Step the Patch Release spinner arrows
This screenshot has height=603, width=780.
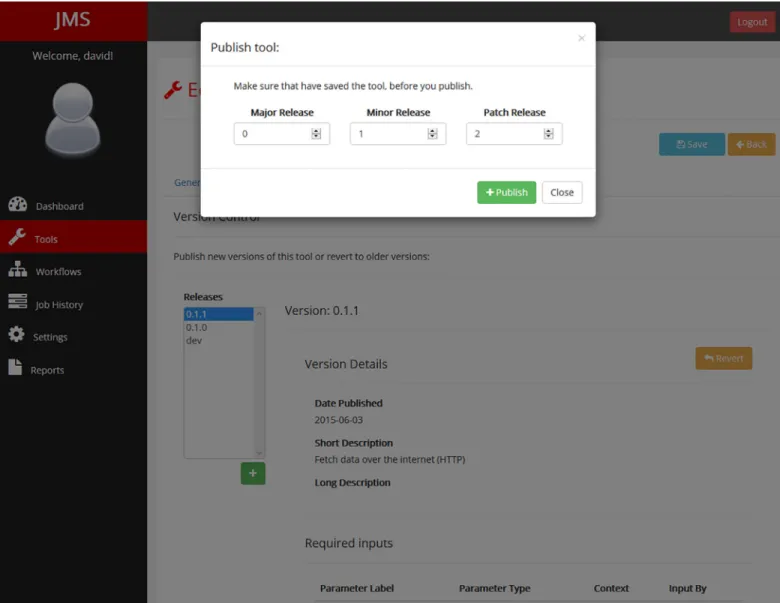(549, 134)
